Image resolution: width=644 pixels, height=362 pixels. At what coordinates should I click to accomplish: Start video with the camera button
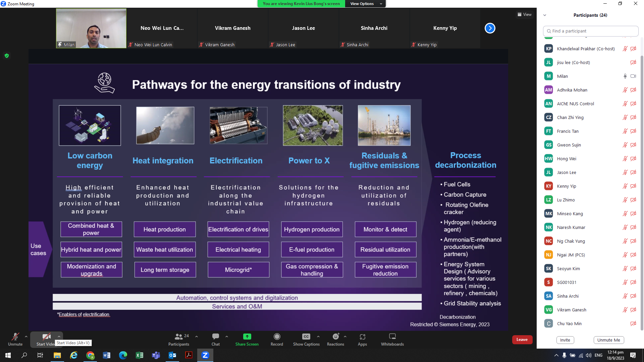click(x=46, y=339)
